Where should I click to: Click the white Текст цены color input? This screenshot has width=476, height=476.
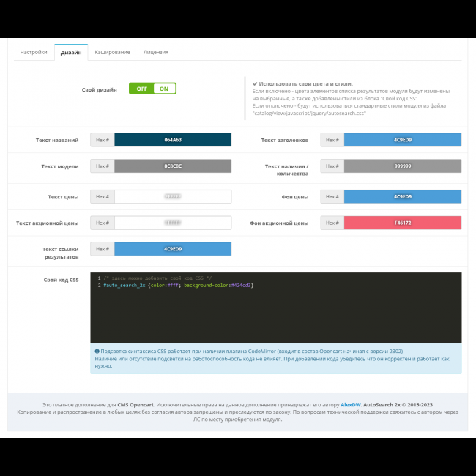click(173, 196)
